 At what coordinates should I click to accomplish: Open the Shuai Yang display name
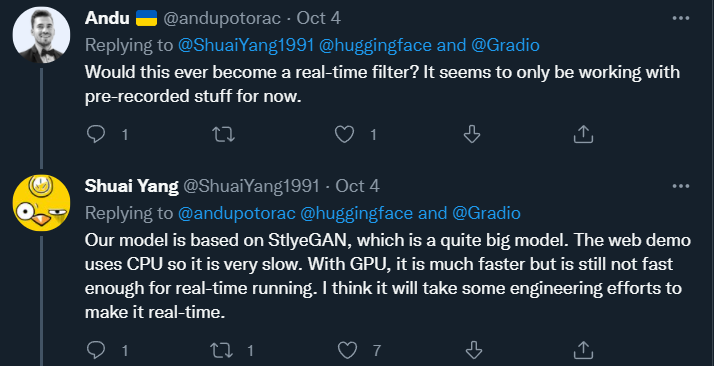click(132, 186)
